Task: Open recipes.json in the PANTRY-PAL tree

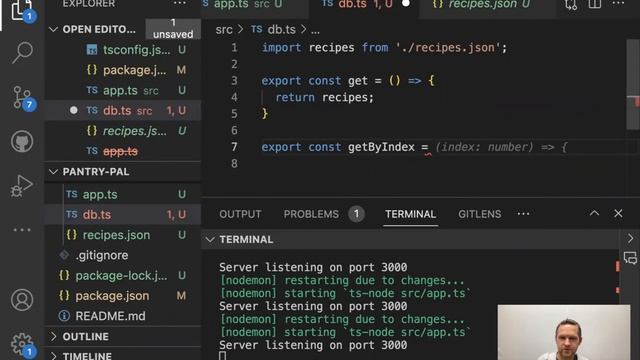Action: 122,235
